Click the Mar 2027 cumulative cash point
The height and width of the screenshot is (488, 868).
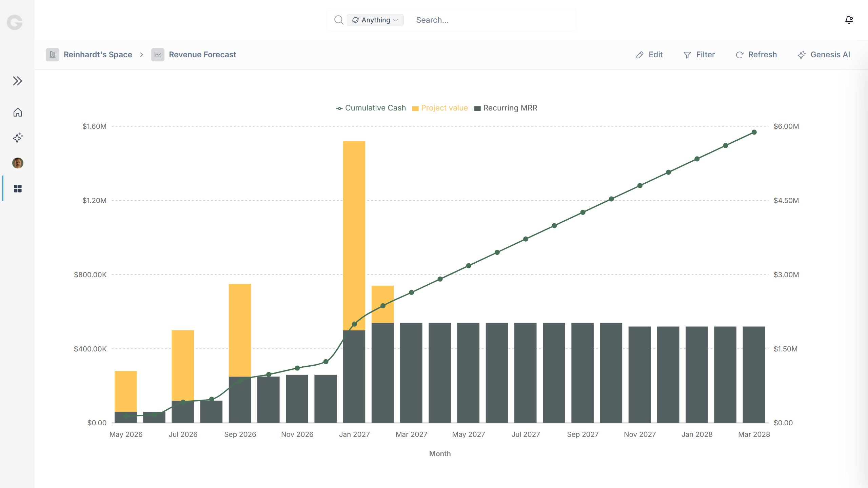click(411, 292)
